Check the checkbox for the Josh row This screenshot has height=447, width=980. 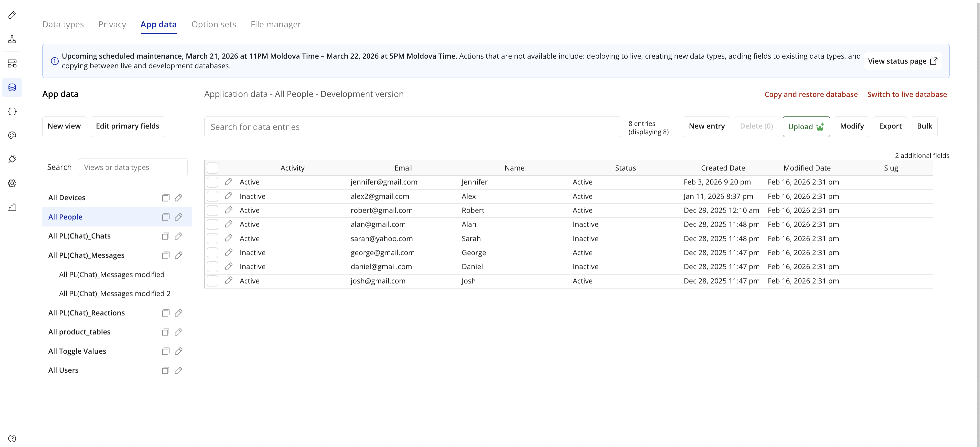[212, 281]
